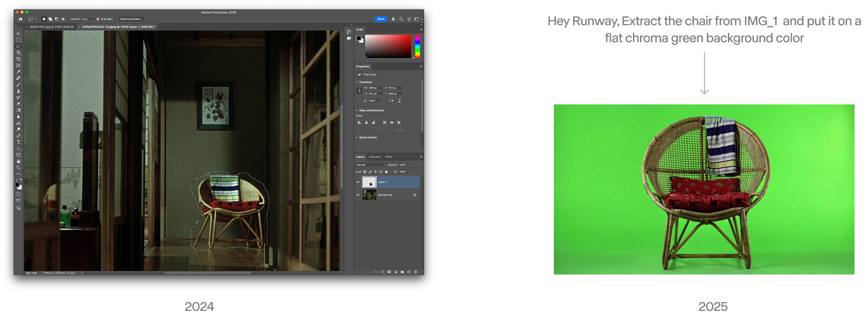Open the rotation angle dropdown
Screen dimensions: 868x315
click(381, 100)
